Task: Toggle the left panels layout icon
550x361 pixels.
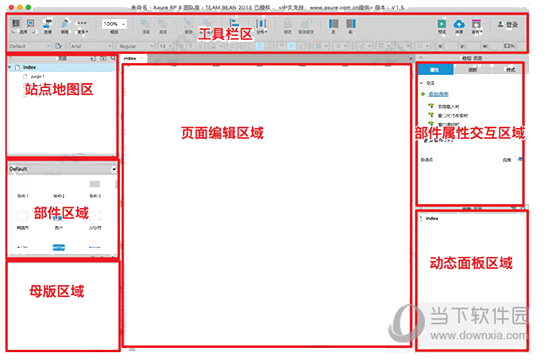Action: (333, 24)
